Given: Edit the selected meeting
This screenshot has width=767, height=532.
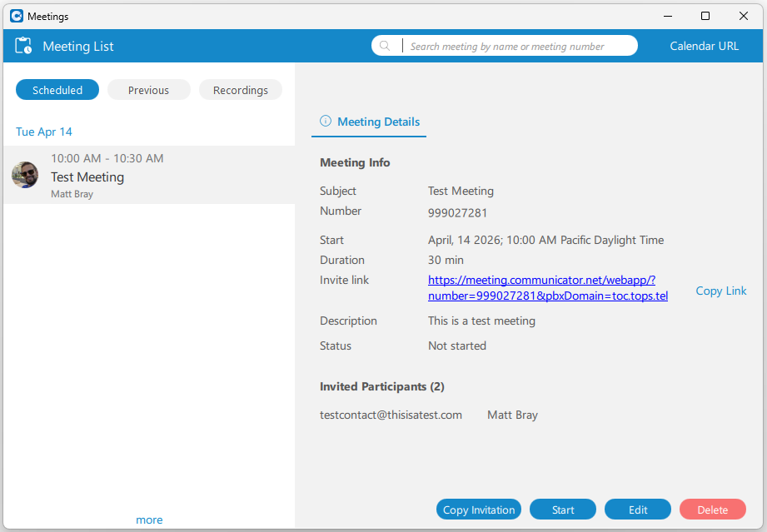Looking at the screenshot, I should click(x=638, y=510).
